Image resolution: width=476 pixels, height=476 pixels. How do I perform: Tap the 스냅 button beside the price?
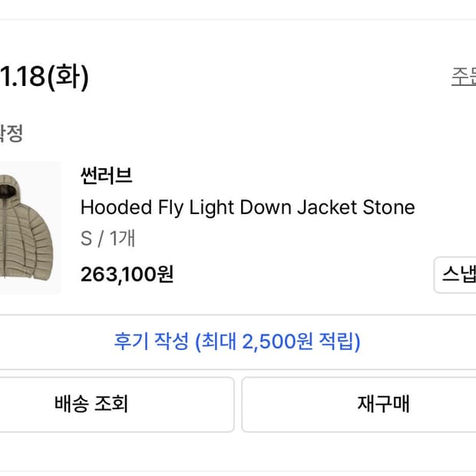click(x=455, y=275)
